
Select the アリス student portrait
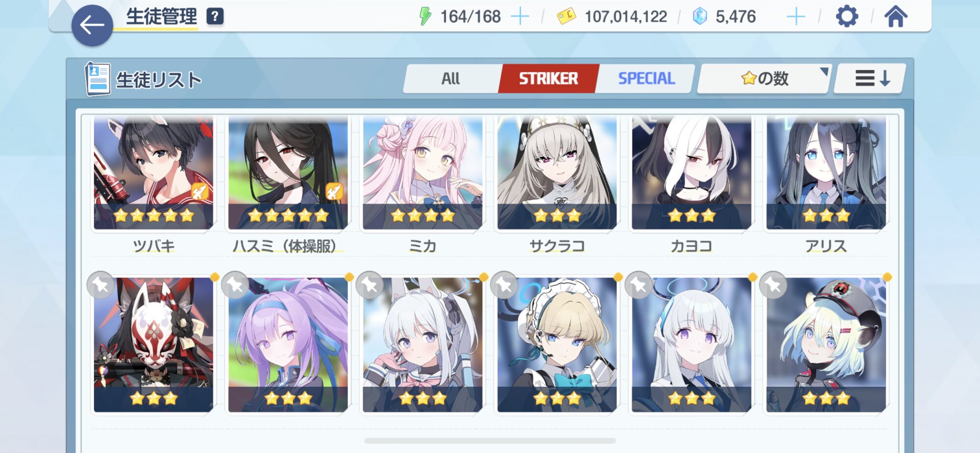[826, 173]
